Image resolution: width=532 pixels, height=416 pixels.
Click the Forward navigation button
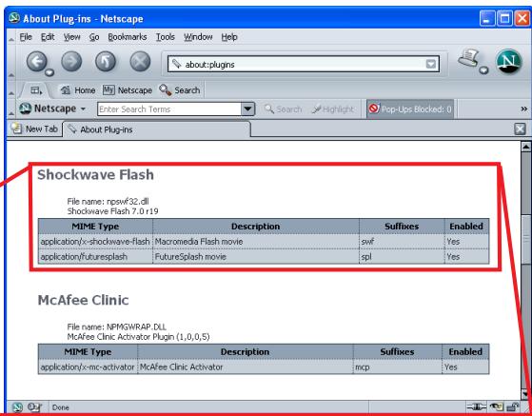71,62
